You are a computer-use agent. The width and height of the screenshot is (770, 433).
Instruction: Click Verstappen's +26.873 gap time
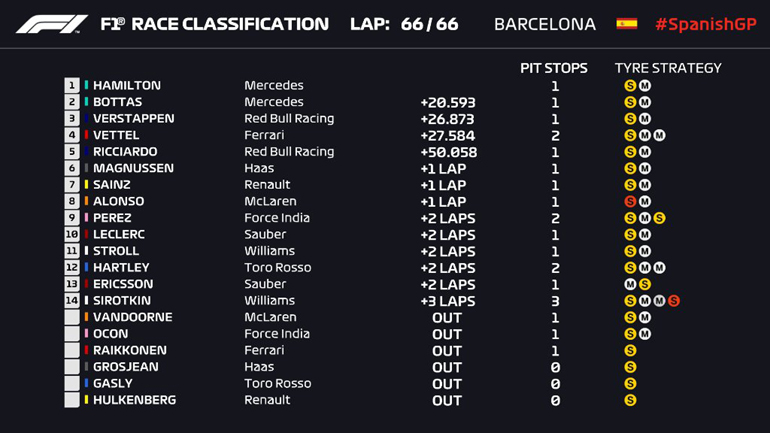(448, 119)
